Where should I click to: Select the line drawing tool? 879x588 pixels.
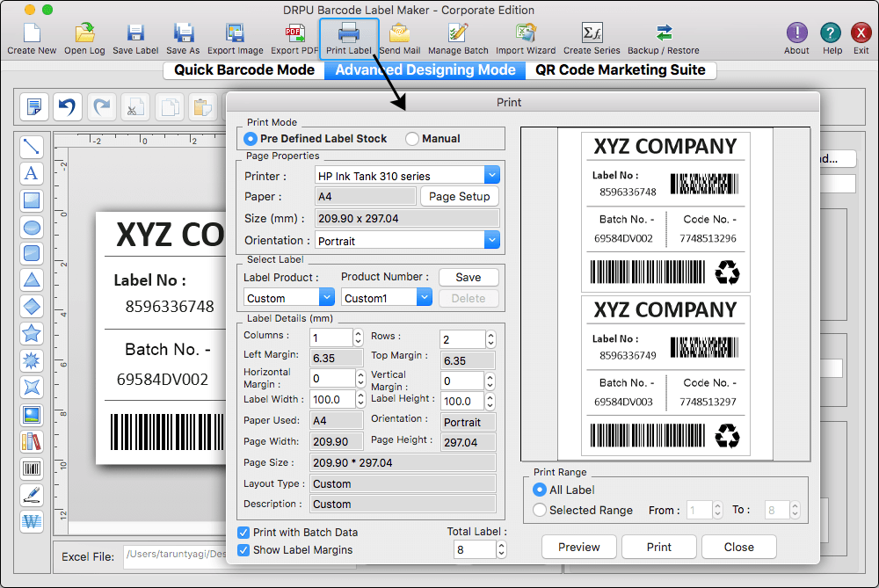pos(32,147)
